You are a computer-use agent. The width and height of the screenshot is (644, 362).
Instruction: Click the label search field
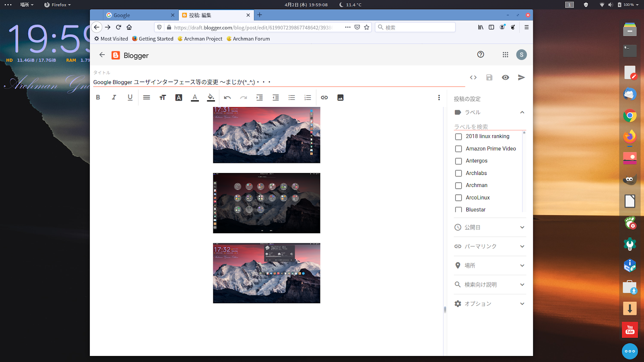tap(489, 126)
